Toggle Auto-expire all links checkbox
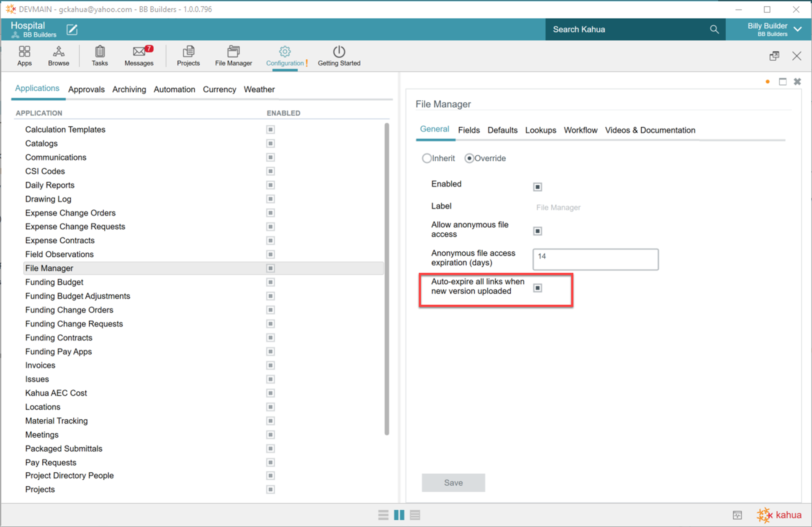The image size is (812, 527). click(x=537, y=288)
